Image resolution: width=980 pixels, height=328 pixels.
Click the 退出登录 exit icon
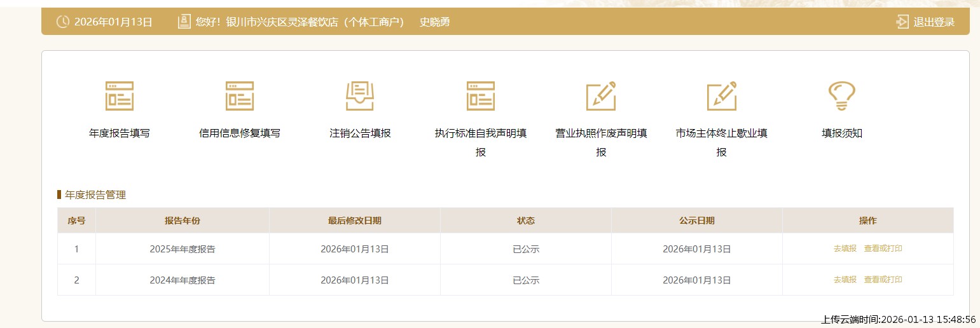coord(902,22)
